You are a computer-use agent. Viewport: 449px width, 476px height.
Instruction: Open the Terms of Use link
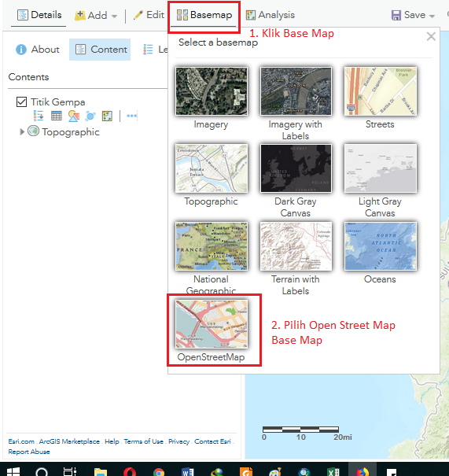click(143, 441)
